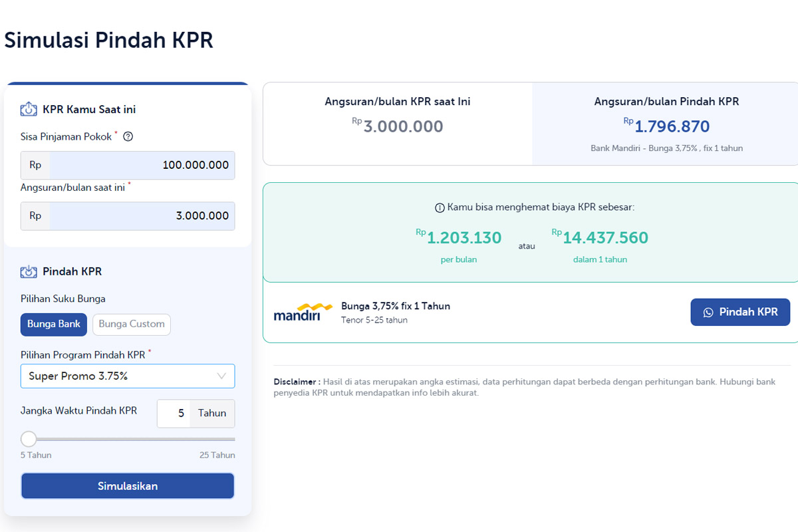The height and width of the screenshot is (532, 798).
Task: Click the Mandiri bank logo
Action: click(303, 312)
